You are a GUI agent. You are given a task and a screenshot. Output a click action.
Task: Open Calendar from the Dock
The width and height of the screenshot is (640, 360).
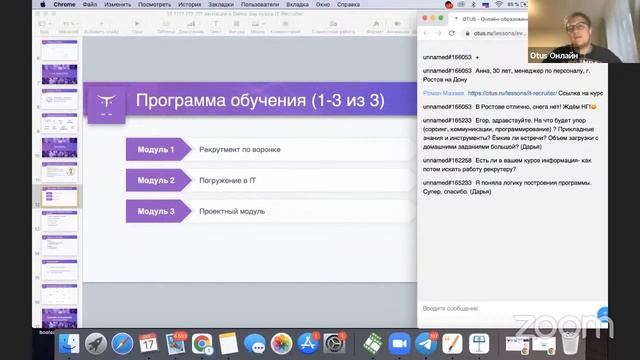click(x=149, y=344)
